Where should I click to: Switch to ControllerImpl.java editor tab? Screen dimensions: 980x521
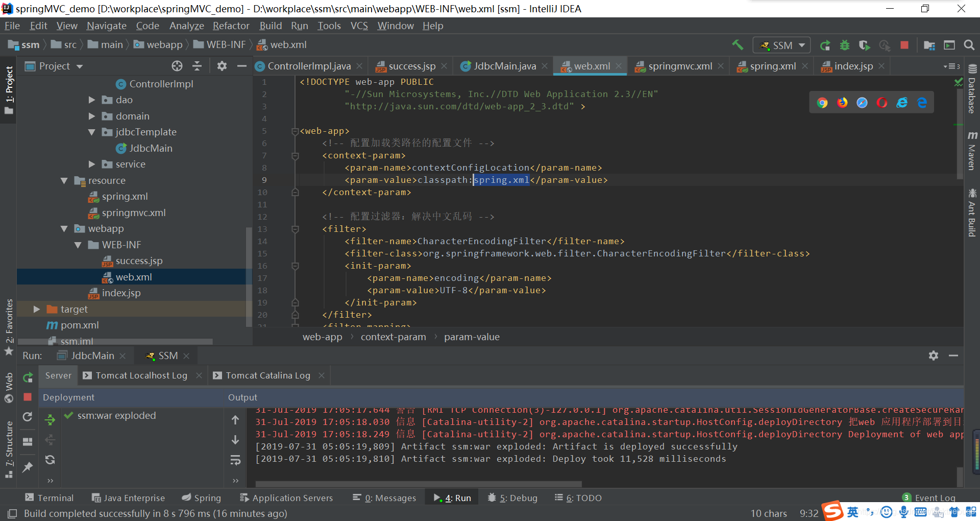309,66
